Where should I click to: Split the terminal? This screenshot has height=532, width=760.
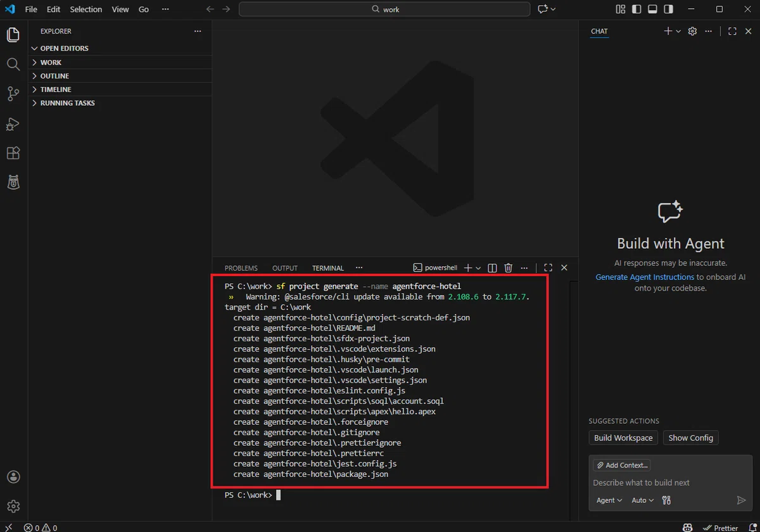click(x=492, y=268)
